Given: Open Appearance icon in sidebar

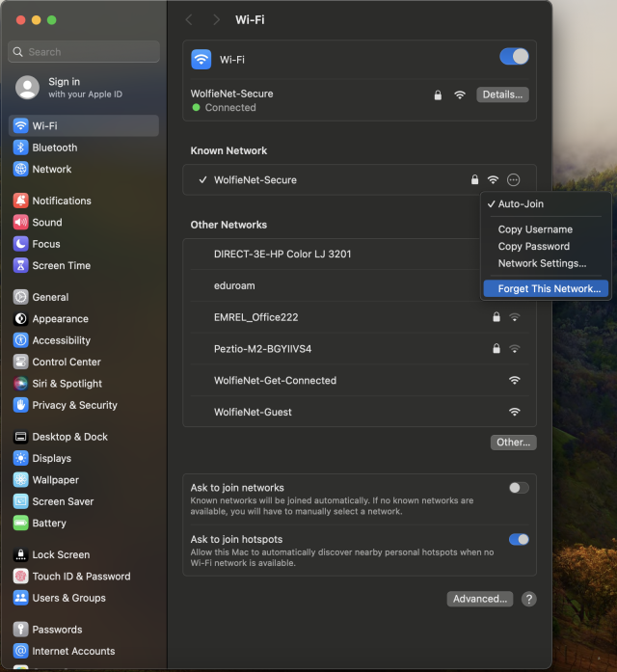Looking at the screenshot, I should pos(20,318).
